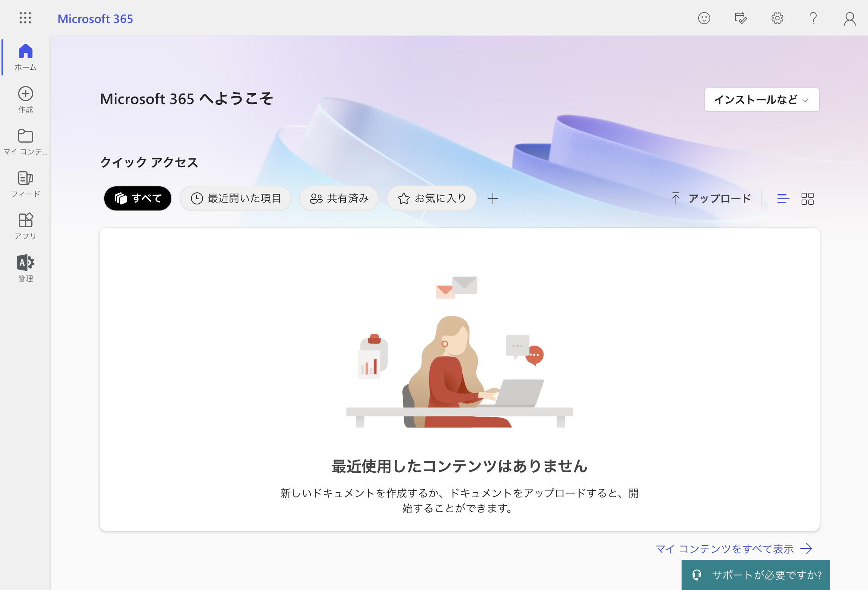Image resolution: width=868 pixels, height=590 pixels.
Task: Open the 管理 admin icon
Action: [x=26, y=263]
